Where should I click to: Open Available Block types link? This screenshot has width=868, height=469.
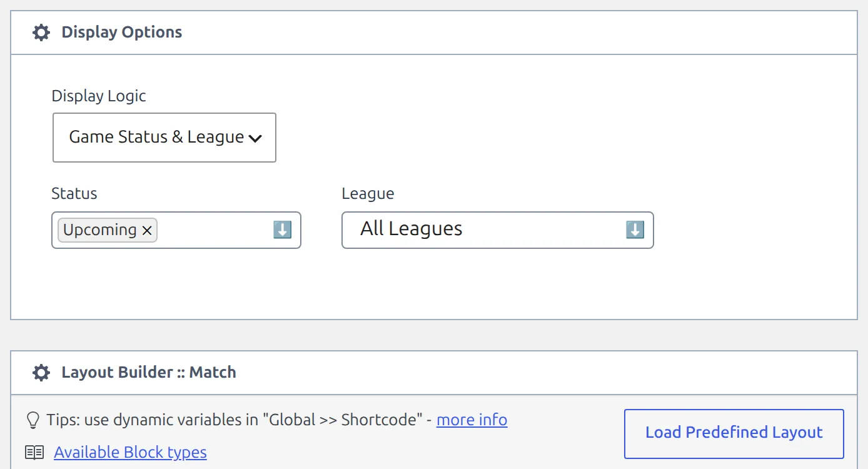pyautogui.click(x=130, y=452)
